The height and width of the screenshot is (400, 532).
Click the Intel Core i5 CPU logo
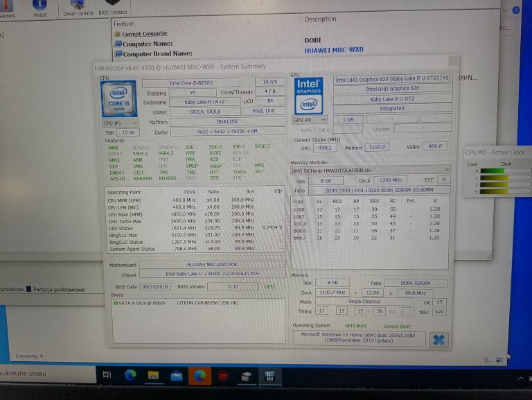pos(118,99)
